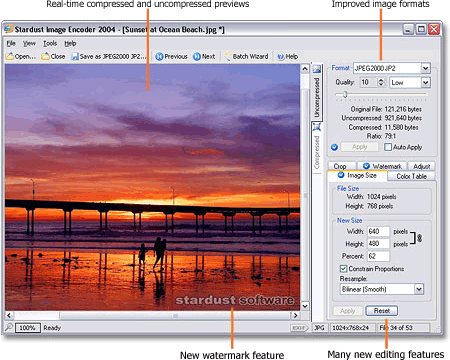
Task: Minimize the Stardust Image Encoder window
Action: point(408,29)
